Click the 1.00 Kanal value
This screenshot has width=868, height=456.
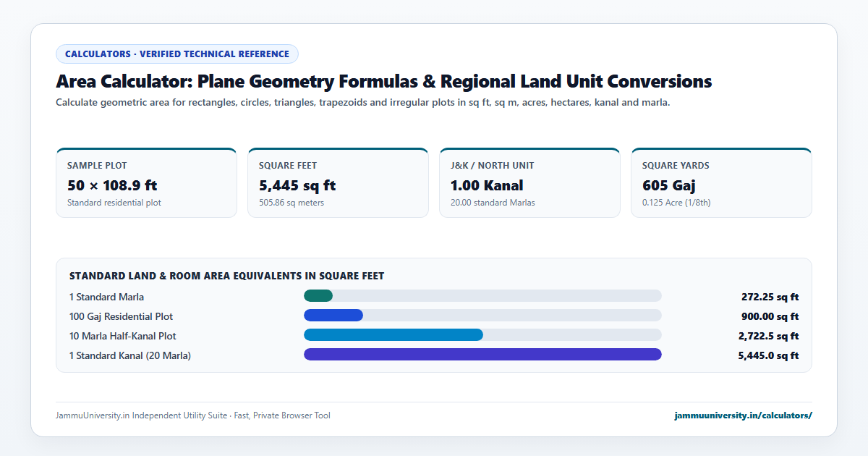point(487,185)
